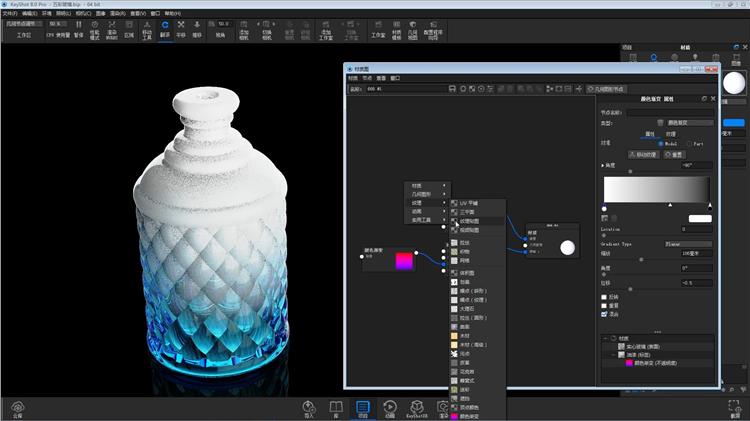The height and width of the screenshot is (421, 750).
Task: Select the 翻滚 tumble tool in toolbar
Action: 164,28
